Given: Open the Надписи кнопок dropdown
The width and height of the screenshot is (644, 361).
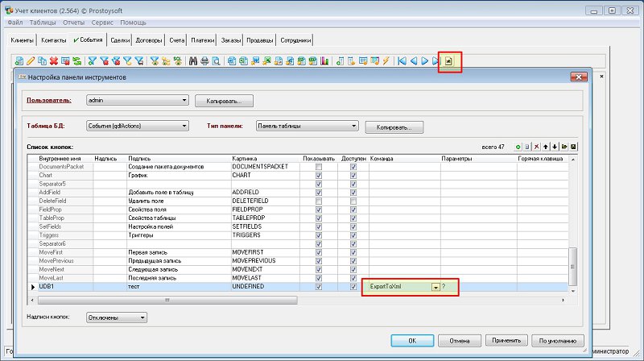Looking at the screenshot, I should [142, 317].
